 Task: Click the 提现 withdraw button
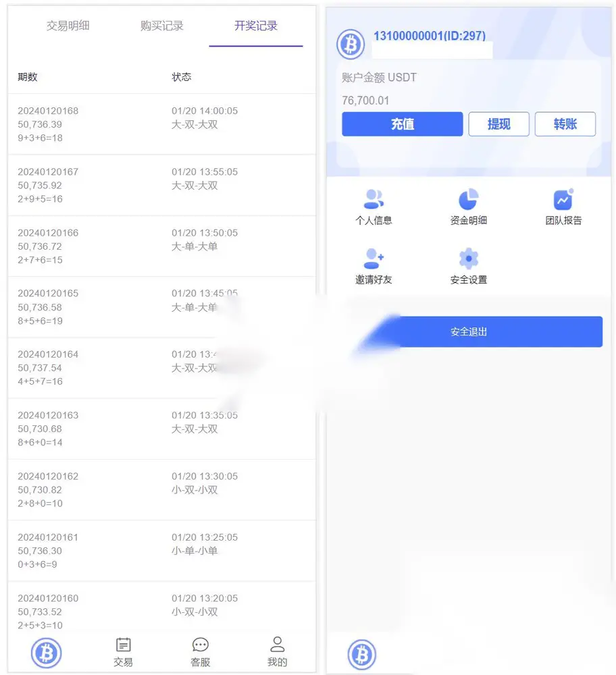499,124
